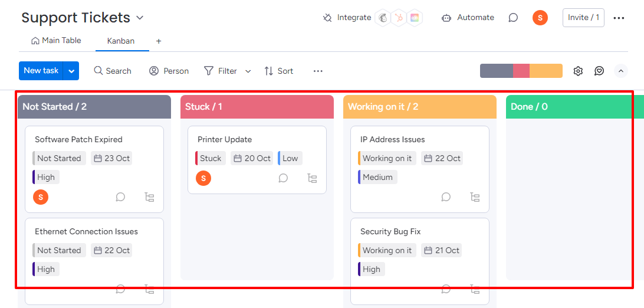Change Not Started status on Software Patch Expired

pyautogui.click(x=59, y=159)
